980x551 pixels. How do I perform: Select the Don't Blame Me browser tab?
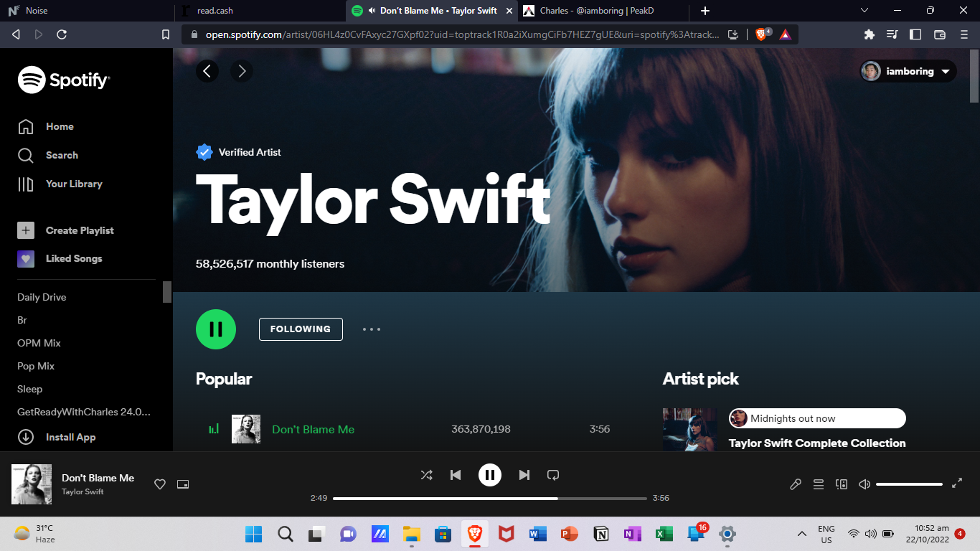click(x=432, y=11)
